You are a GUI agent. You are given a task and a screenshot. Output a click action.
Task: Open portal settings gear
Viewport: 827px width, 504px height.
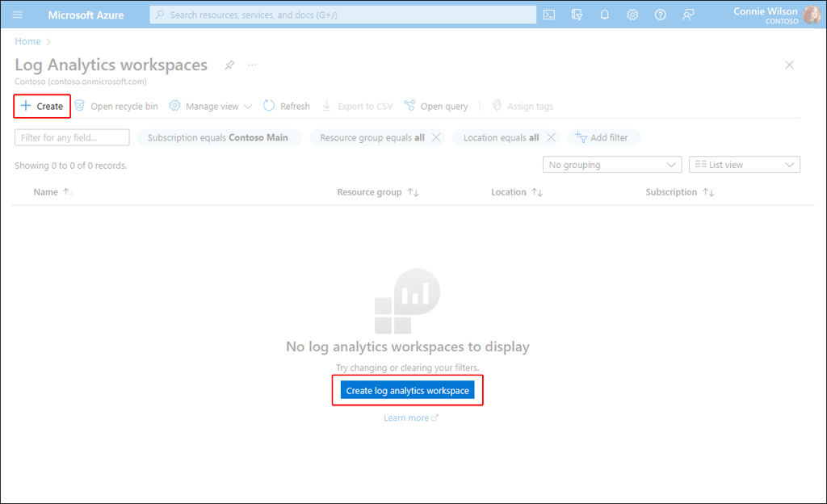[632, 15]
